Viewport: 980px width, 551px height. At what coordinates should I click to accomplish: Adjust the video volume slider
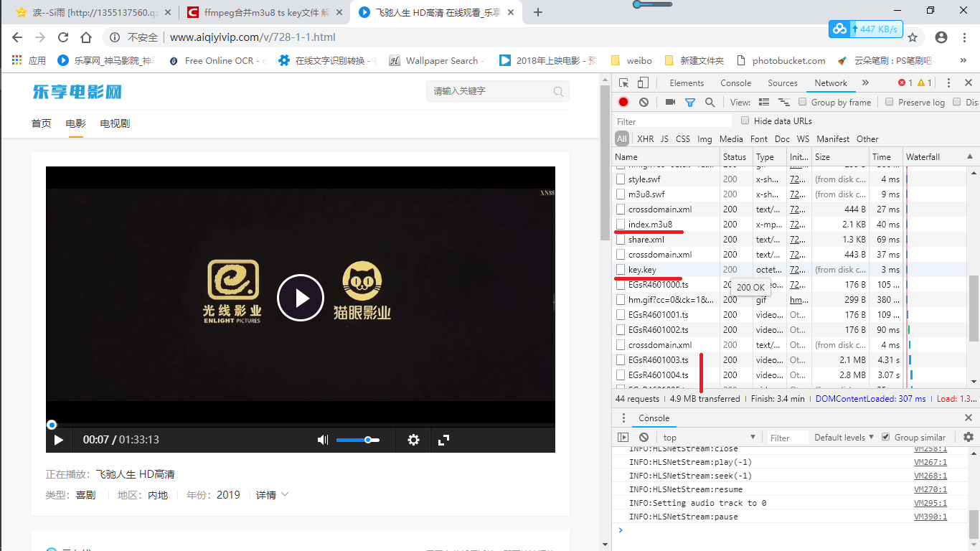pos(358,440)
